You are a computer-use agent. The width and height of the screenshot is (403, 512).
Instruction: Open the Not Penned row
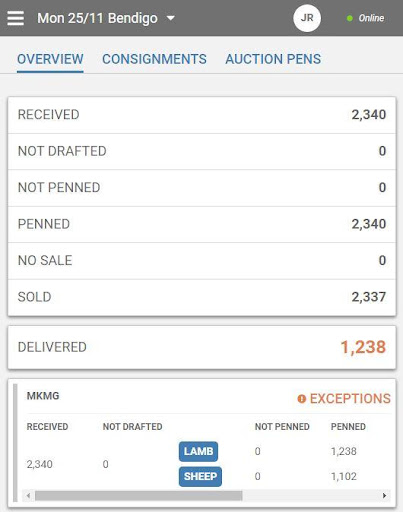click(202, 188)
